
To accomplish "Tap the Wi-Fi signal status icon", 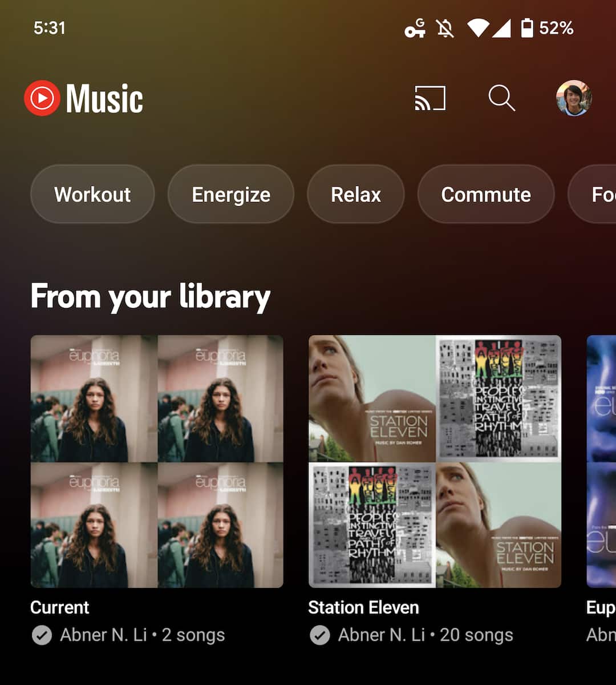I will click(478, 28).
